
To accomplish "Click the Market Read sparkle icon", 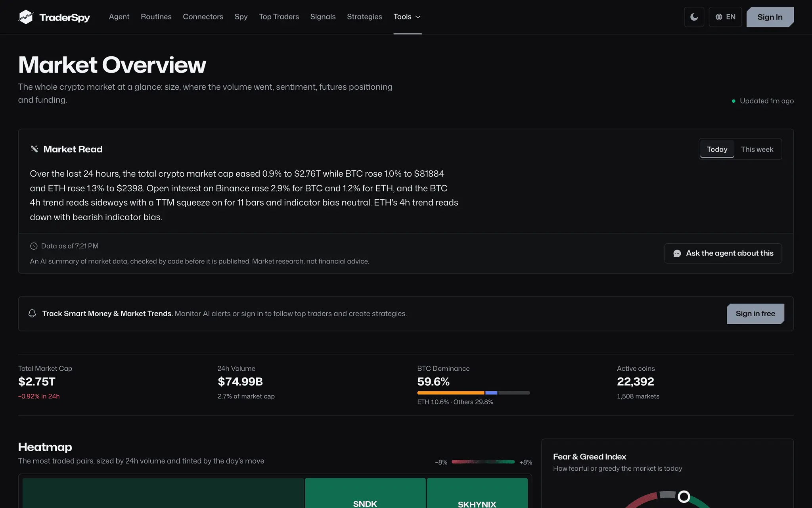I will point(34,149).
